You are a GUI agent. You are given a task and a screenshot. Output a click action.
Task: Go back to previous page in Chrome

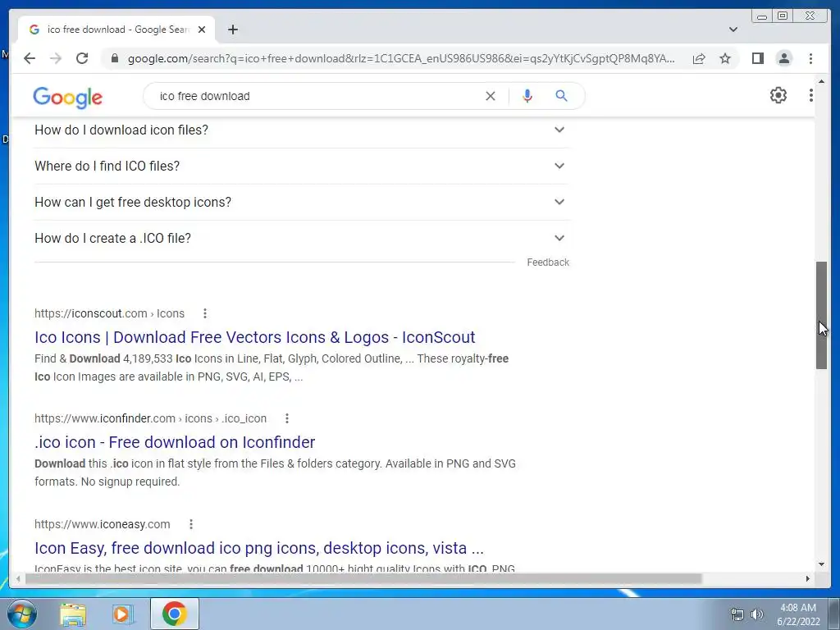30,58
